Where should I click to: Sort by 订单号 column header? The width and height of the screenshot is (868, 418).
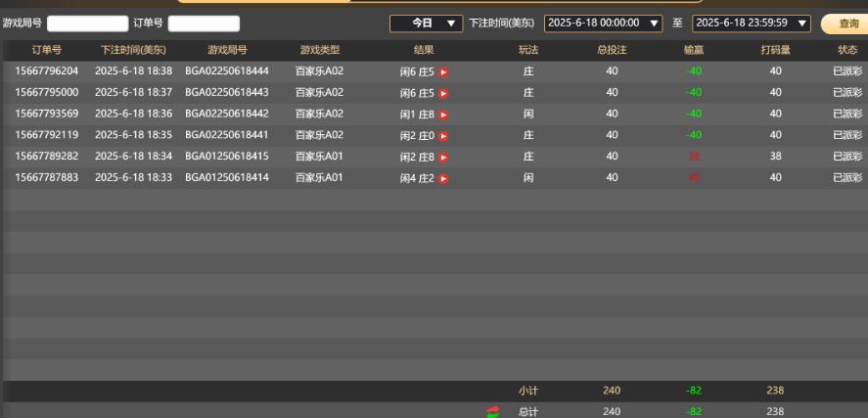pos(47,50)
